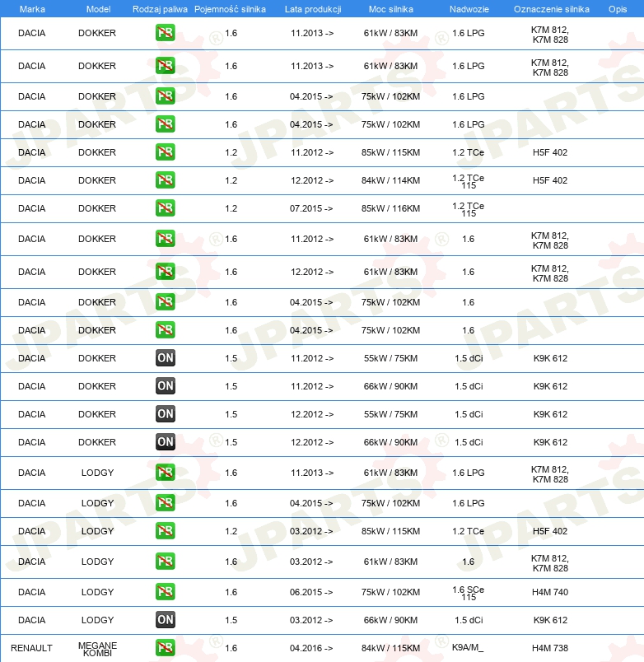
Task: Click diesel ON icon in Dokker 12.2012 66kW row
Action: click(165, 442)
